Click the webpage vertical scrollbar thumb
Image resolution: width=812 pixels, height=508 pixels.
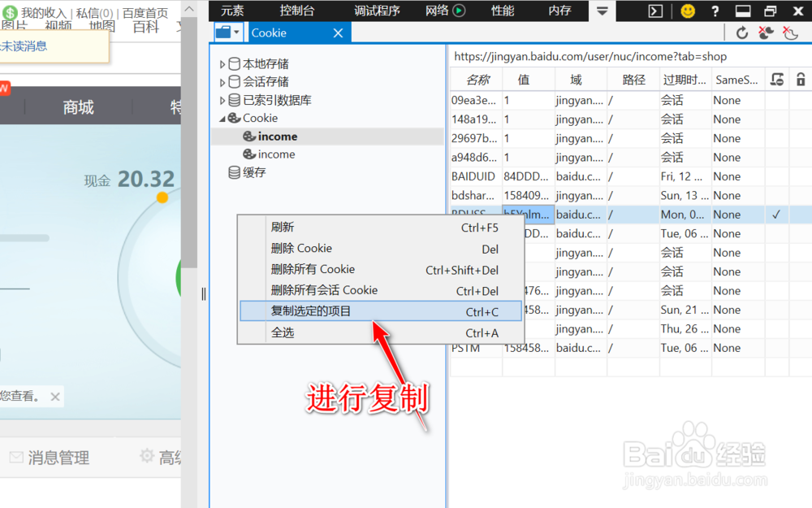point(189,143)
